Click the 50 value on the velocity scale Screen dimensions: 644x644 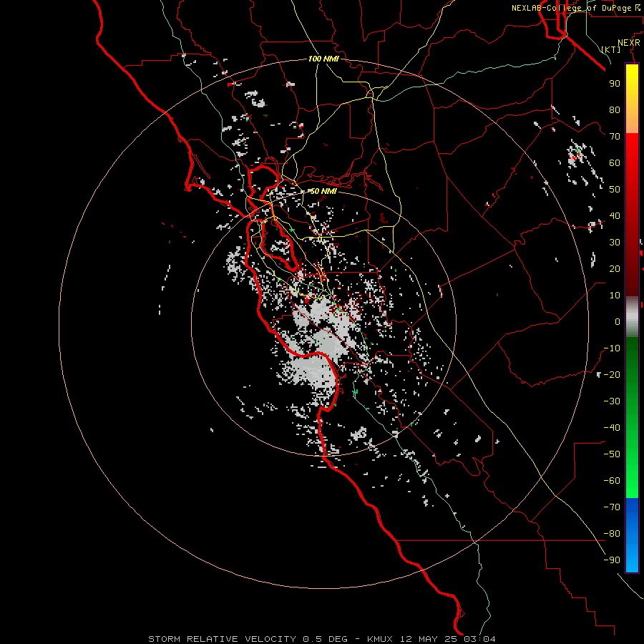[x=615, y=190]
